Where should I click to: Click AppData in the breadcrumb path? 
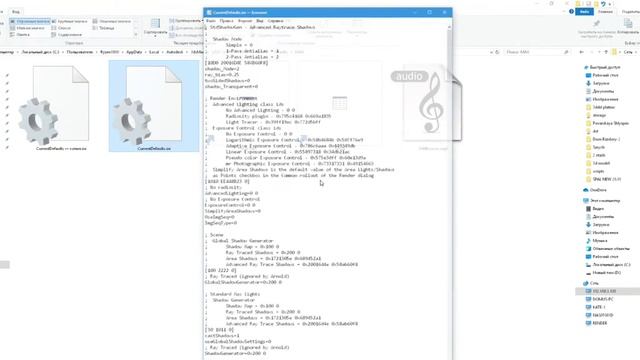[134, 52]
